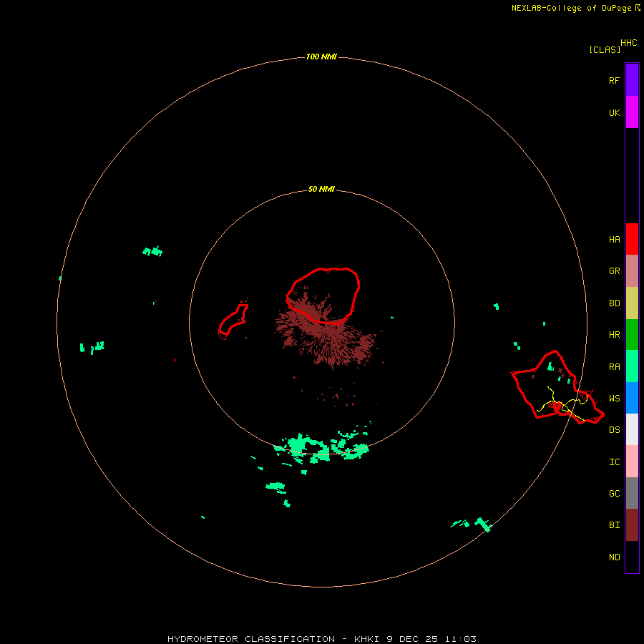Image resolution: width=644 pixels, height=644 pixels.
Task: Click the UK magenta legend swatch
Action: pos(632,112)
